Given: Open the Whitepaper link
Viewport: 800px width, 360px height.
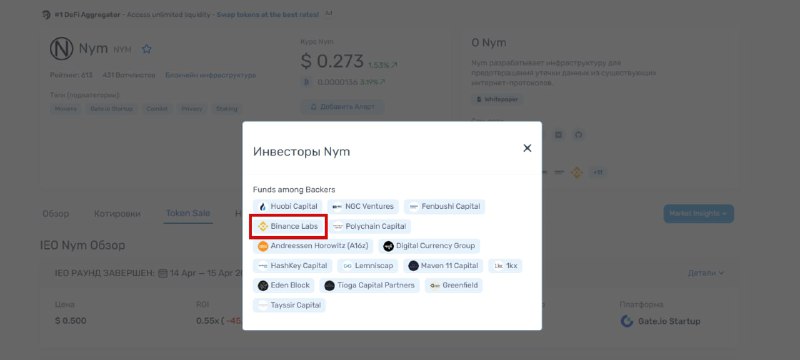Looking at the screenshot, I should click(x=496, y=99).
